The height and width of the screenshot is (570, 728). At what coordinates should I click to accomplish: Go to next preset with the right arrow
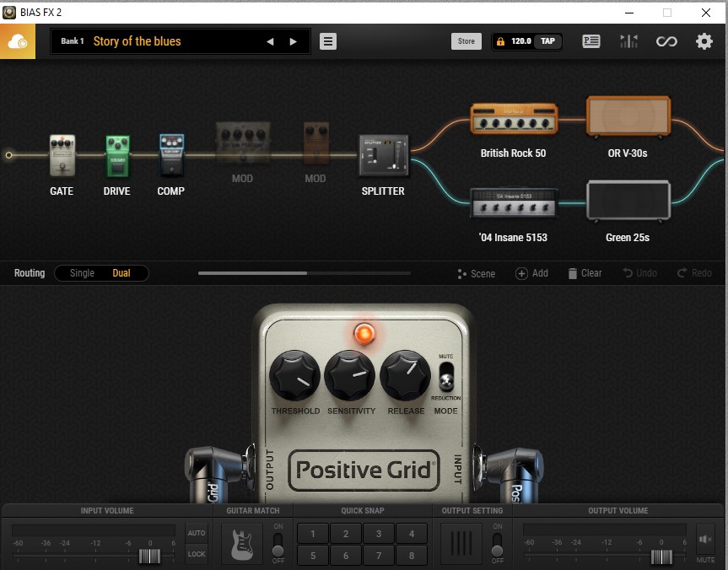pyautogui.click(x=292, y=40)
